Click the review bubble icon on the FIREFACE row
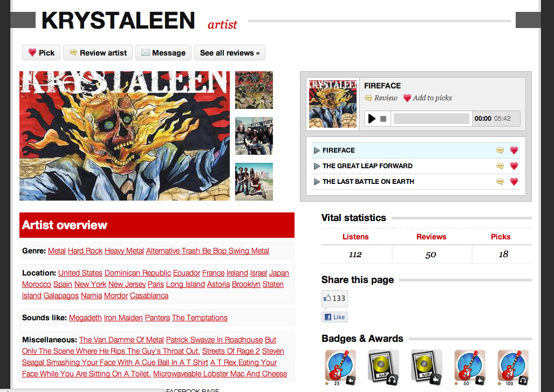The width and height of the screenshot is (554, 392). (500, 150)
